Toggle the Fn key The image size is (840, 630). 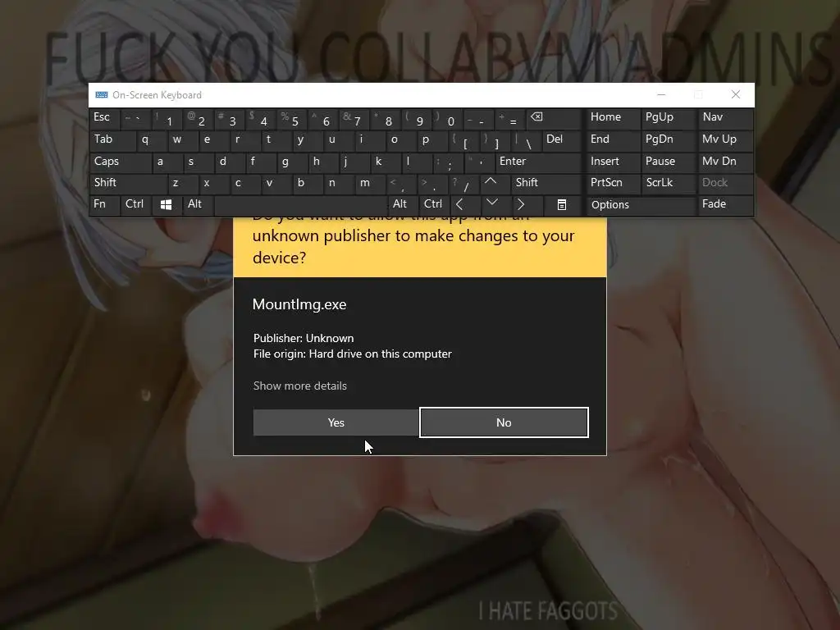tap(104, 205)
